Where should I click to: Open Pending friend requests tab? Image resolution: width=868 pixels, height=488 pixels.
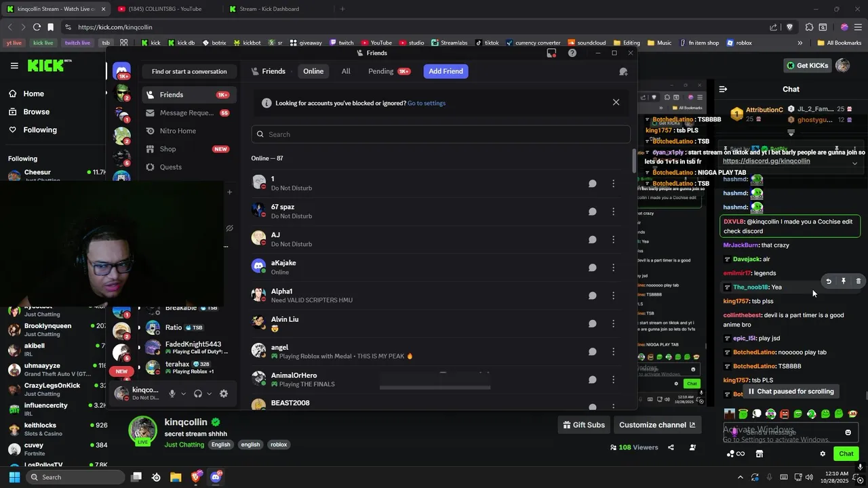(x=389, y=71)
